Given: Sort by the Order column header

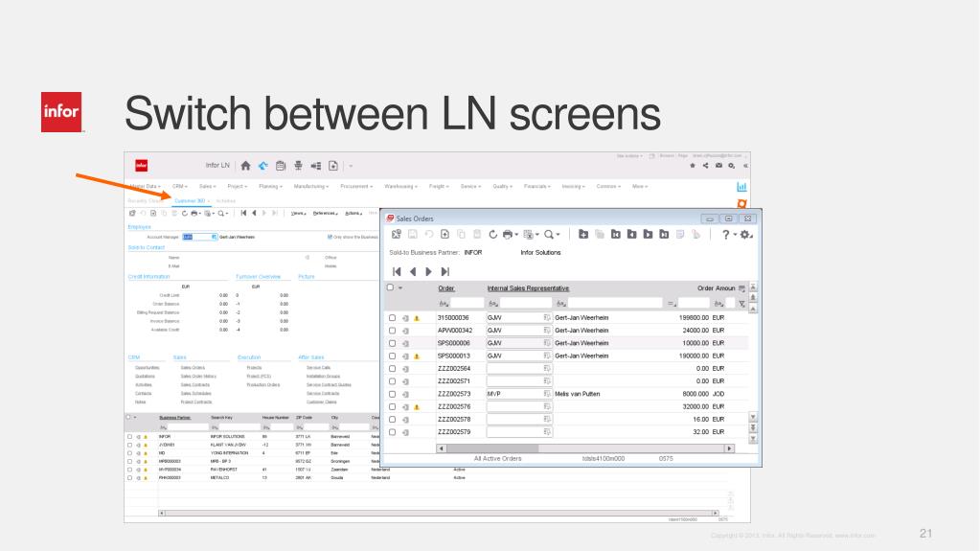Looking at the screenshot, I should coord(446,288).
